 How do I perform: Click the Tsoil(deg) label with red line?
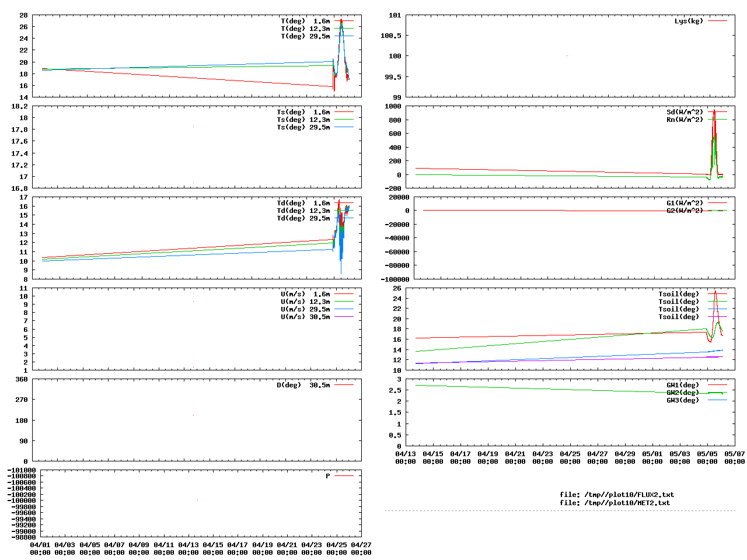(x=679, y=294)
